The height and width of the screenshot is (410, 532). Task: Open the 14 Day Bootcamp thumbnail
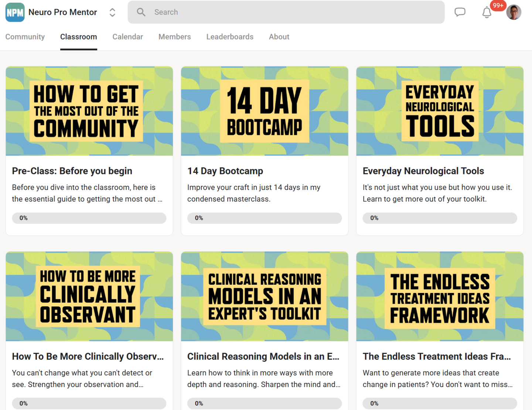click(x=265, y=111)
